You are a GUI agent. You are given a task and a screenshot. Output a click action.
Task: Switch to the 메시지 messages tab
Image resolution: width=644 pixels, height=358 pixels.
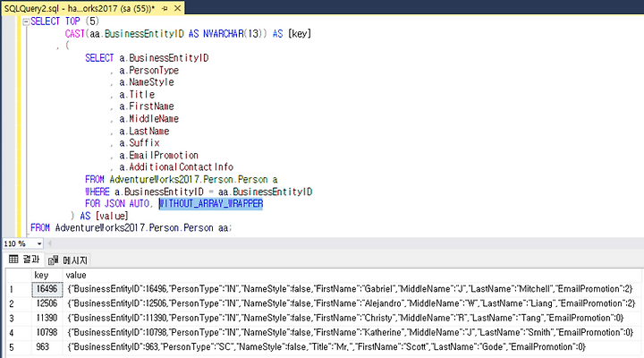click(68, 260)
